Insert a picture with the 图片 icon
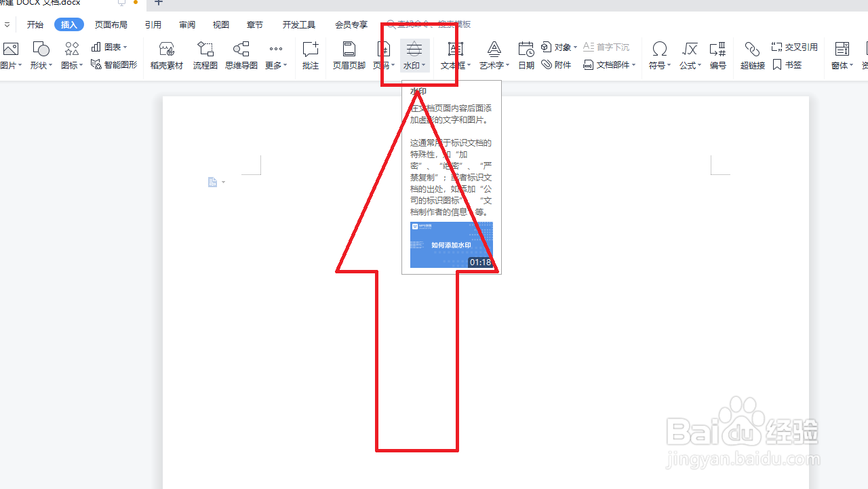The image size is (868, 489). coord(10,49)
